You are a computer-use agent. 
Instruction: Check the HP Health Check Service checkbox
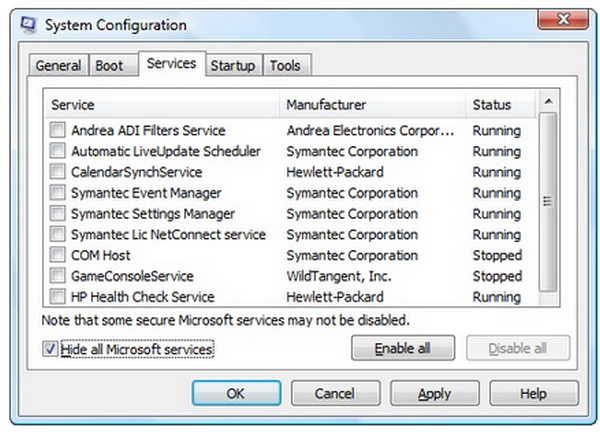(x=58, y=297)
